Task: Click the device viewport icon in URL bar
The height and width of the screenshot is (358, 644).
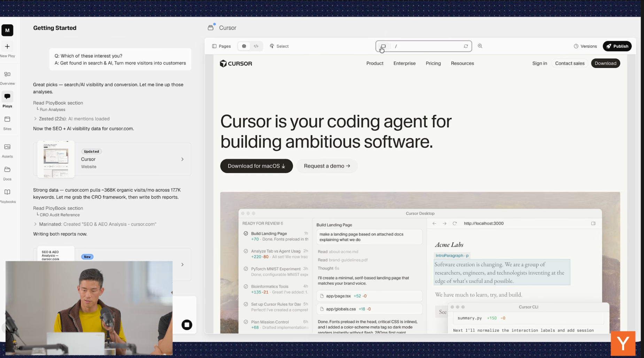Action: [383, 46]
